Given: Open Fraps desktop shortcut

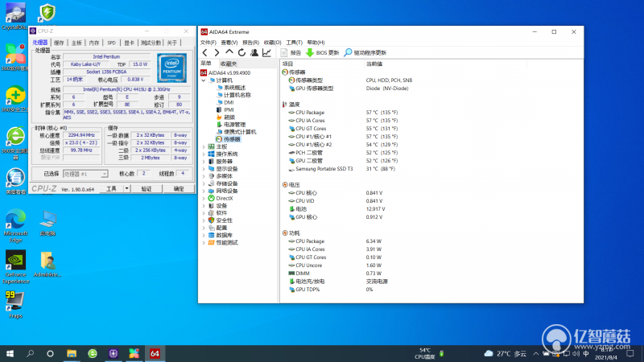Looking at the screenshot, I should (15, 305).
